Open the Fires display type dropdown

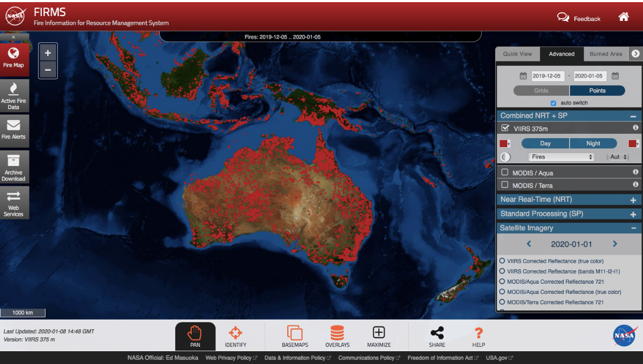pos(561,157)
